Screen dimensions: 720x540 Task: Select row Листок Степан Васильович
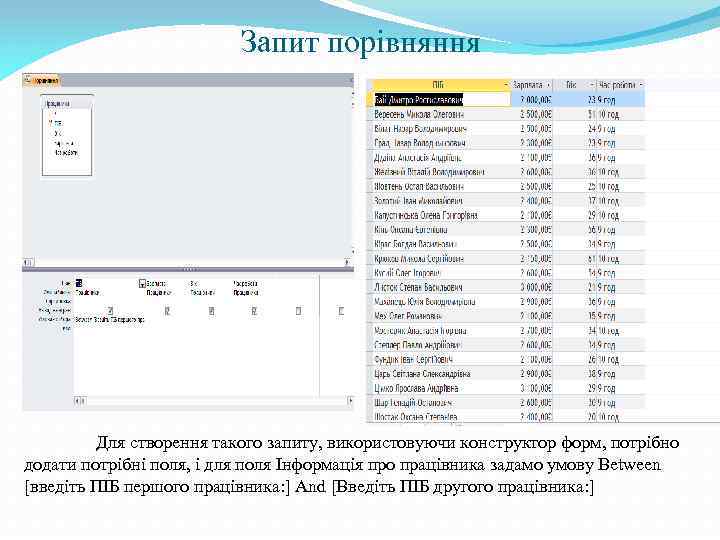click(508, 287)
